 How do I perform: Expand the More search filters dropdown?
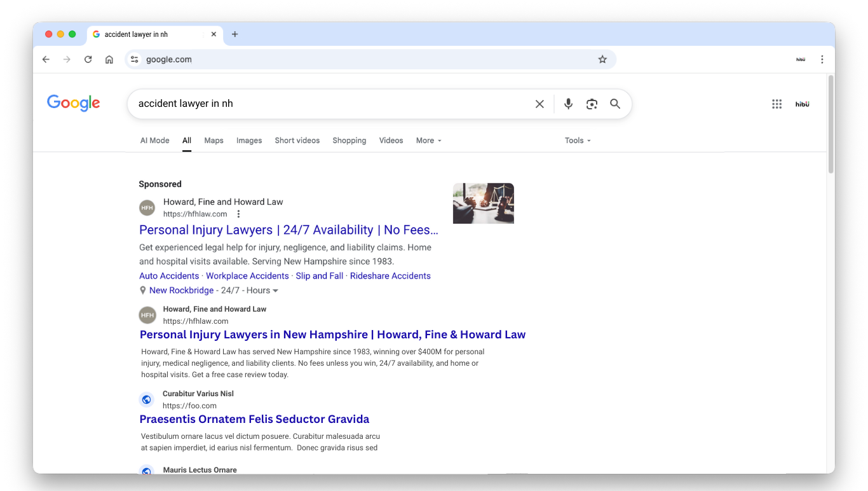point(428,141)
